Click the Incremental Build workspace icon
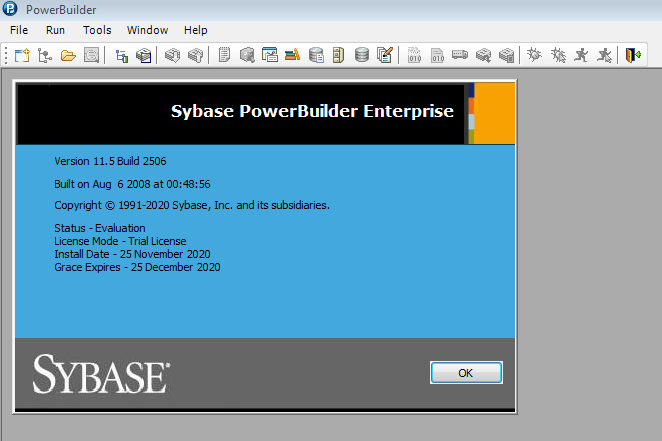 [x=414, y=55]
